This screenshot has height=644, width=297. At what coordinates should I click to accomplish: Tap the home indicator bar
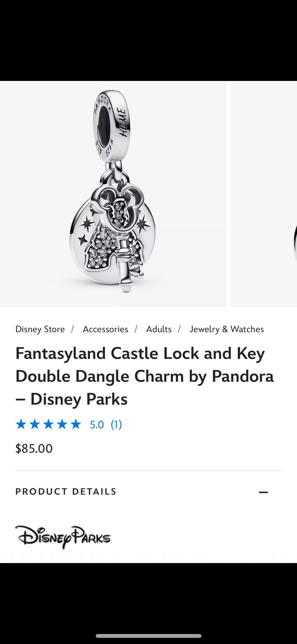(x=148, y=636)
